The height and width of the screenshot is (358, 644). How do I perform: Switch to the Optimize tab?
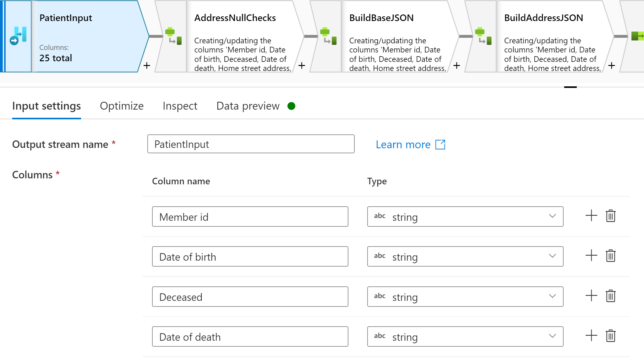(x=121, y=106)
